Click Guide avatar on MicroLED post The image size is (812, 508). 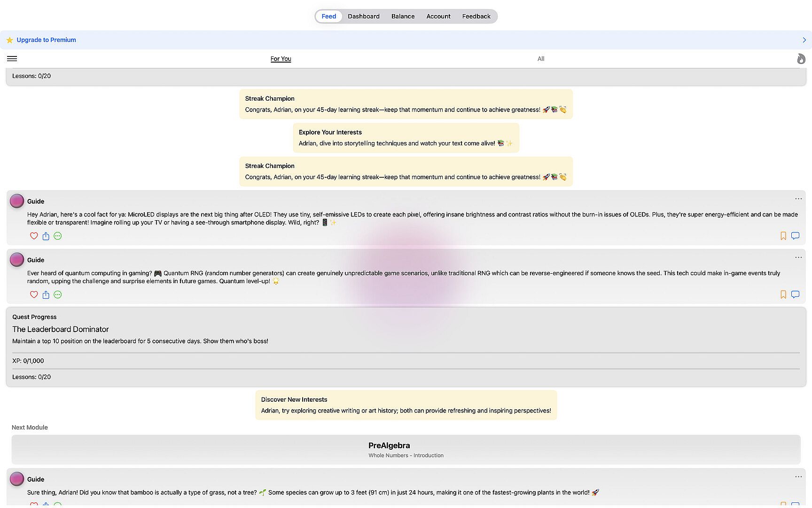pyautogui.click(x=17, y=201)
